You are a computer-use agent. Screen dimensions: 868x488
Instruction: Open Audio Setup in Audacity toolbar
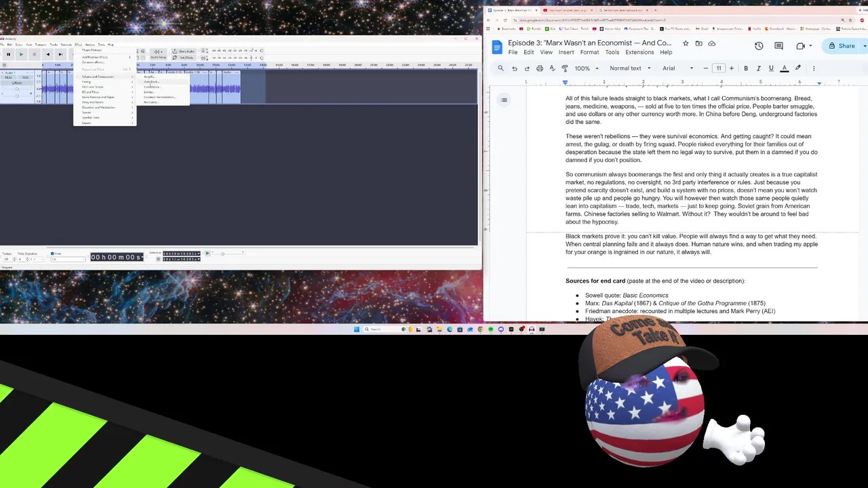pos(157,54)
